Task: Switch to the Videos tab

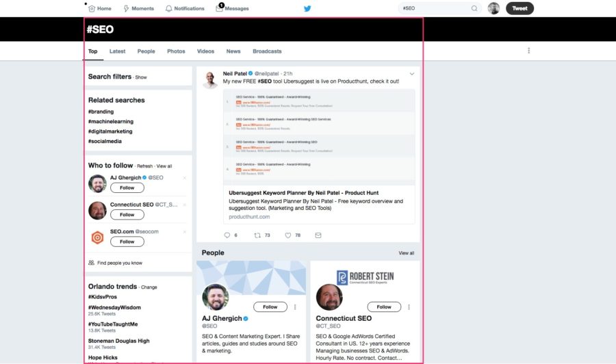Action: pyautogui.click(x=205, y=51)
